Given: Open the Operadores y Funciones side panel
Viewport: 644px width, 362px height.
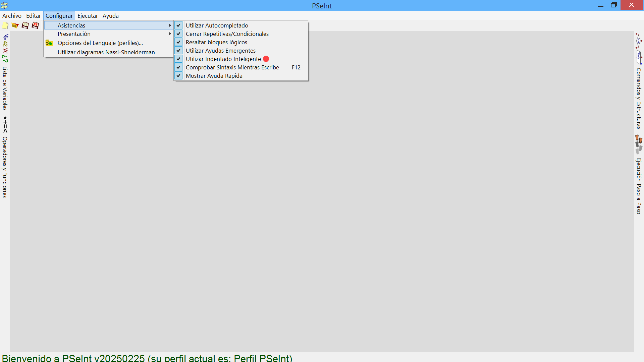Looking at the screenshot, I should point(5,167).
